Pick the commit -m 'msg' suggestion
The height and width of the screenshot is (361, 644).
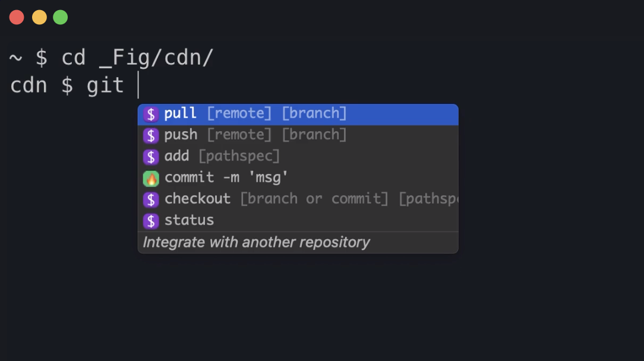226,178
